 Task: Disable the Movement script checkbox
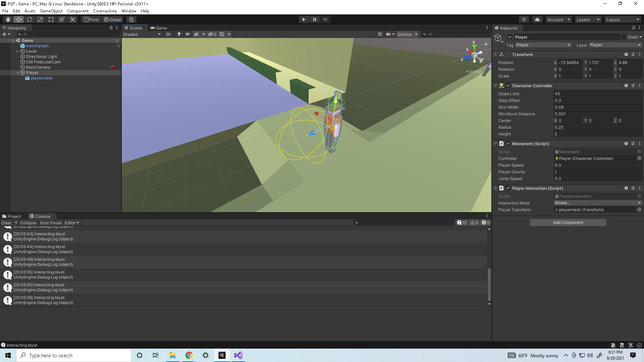(508, 143)
